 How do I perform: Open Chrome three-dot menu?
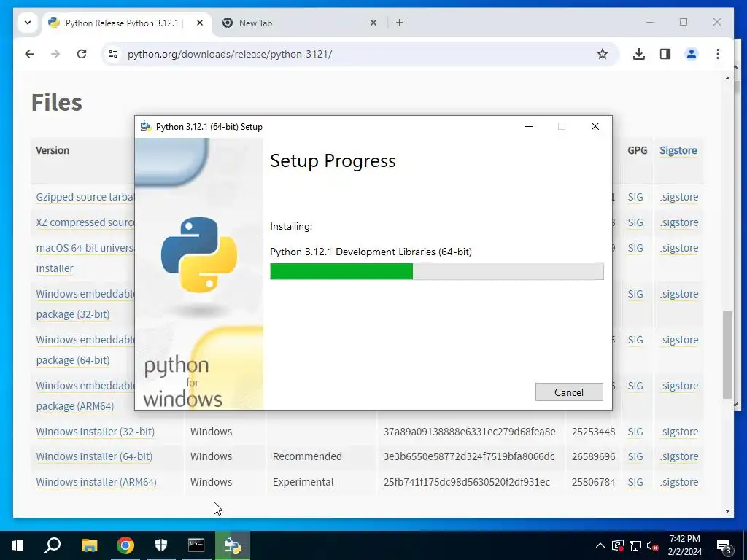coord(718,54)
